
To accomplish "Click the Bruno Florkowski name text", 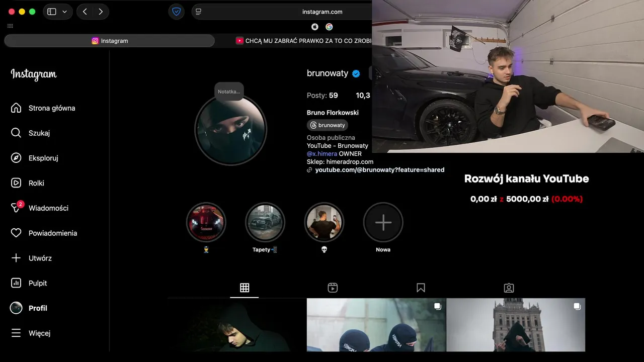I will [x=333, y=113].
